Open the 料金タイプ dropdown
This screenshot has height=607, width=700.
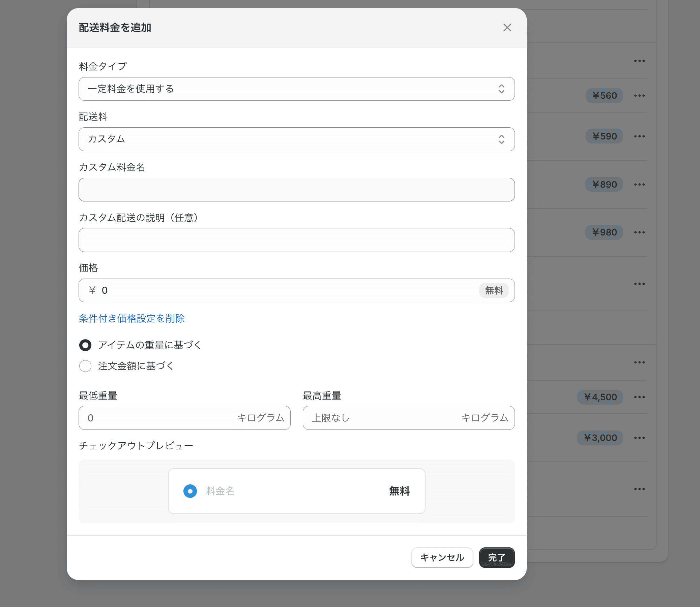tap(296, 89)
